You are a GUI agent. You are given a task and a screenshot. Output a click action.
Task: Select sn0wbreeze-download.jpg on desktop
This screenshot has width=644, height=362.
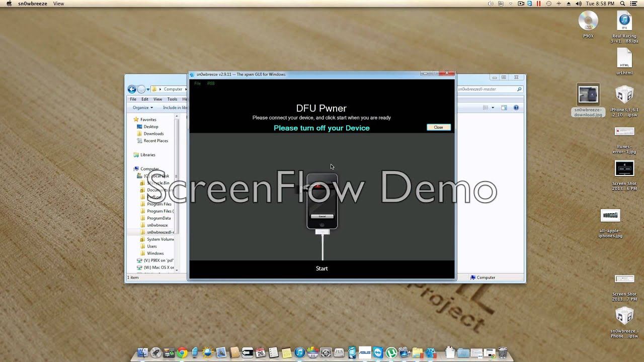click(588, 101)
